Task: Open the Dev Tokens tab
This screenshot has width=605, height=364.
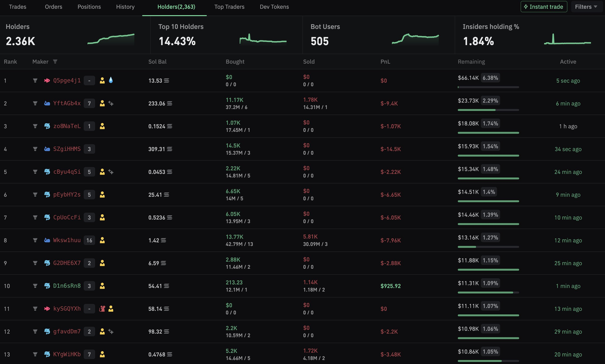Action: pyautogui.click(x=274, y=7)
